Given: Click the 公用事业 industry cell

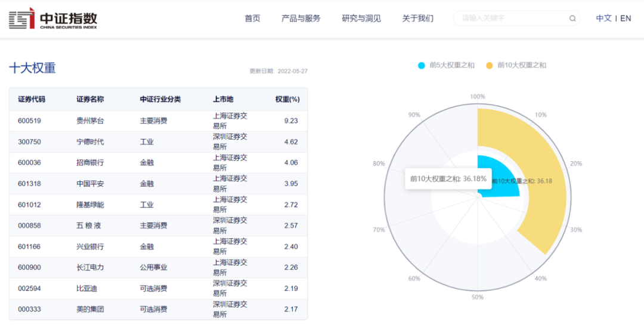Looking at the screenshot, I should tap(154, 267).
